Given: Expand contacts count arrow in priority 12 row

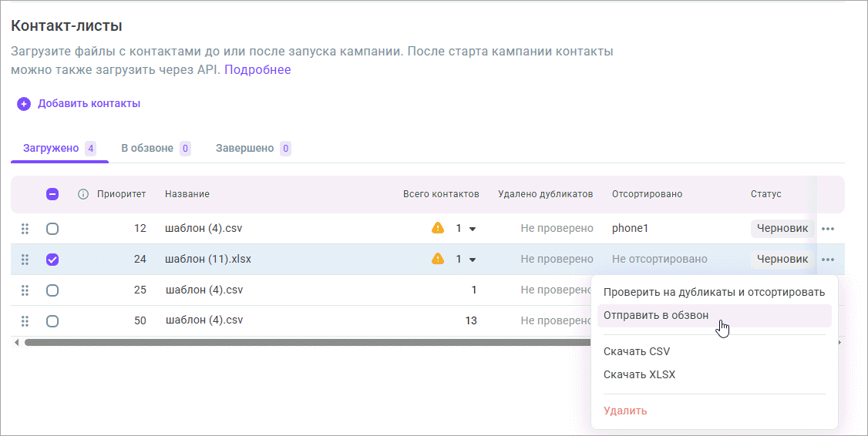Looking at the screenshot, I should pyautogui.click(x=473, y=229).
